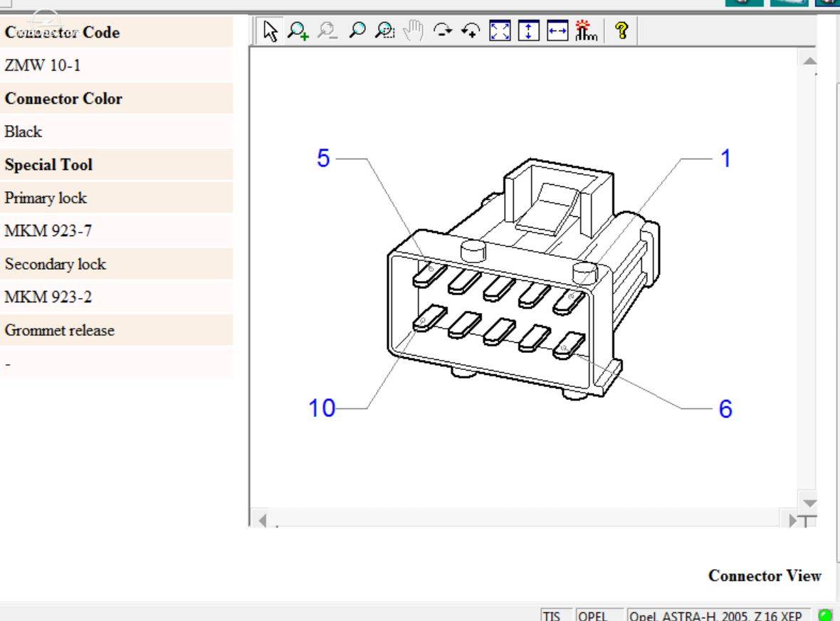Click the Connector Code heading
The image size is (840, 621).
62,32
